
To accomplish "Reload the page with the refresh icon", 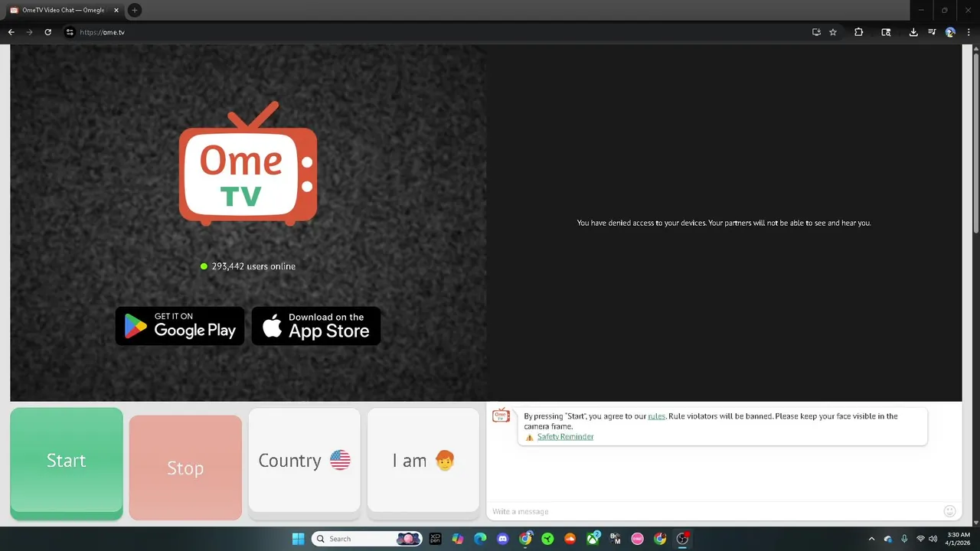I will tap(48, 32).
